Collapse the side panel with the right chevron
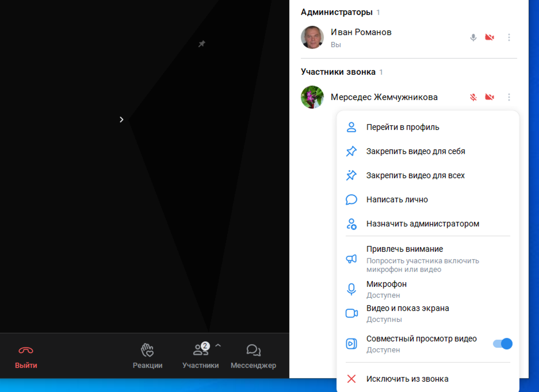The height and width of the screenshot is (392, 539). (121, 120)
